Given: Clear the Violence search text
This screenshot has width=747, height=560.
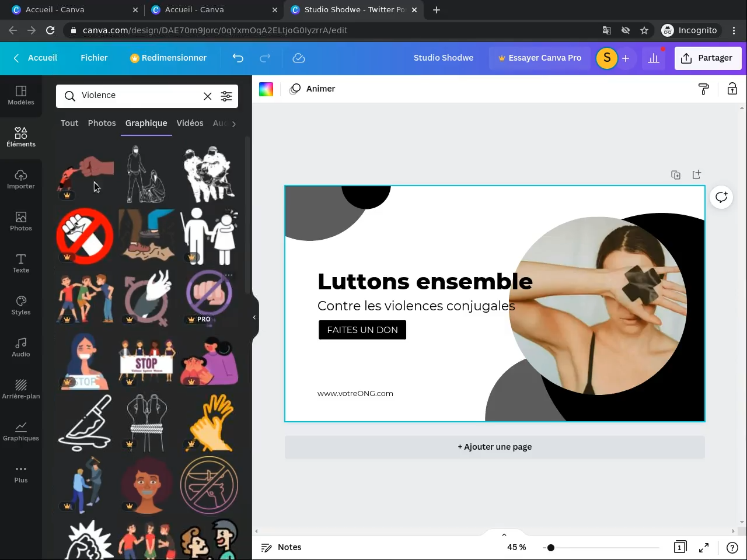Looking at the screenshot, I should 208,96.
